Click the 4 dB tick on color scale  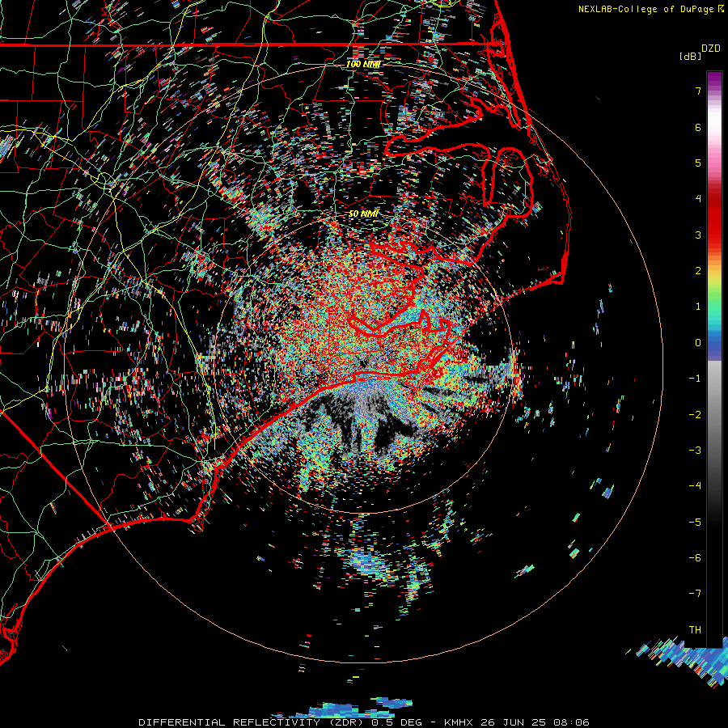pyautogui.click(x=698, y=199)
